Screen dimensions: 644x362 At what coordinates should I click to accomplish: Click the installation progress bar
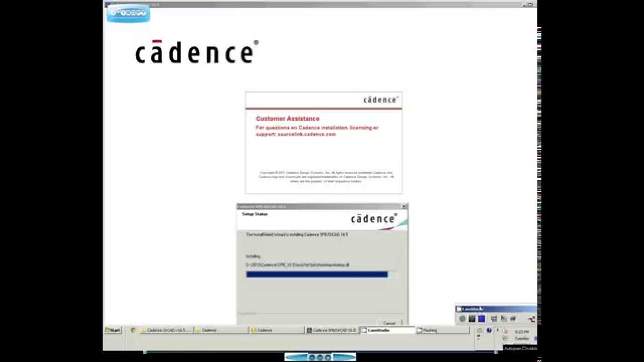click(321, 275)
